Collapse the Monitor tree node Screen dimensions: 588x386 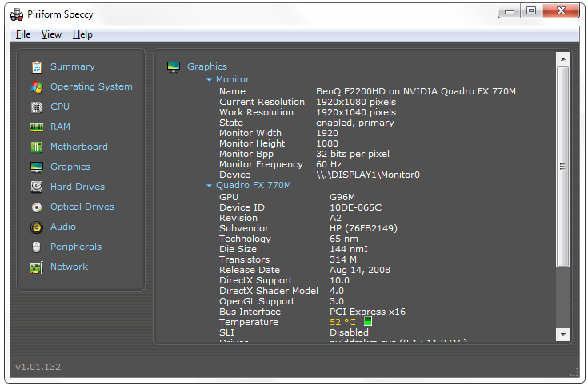coord(210,79)
